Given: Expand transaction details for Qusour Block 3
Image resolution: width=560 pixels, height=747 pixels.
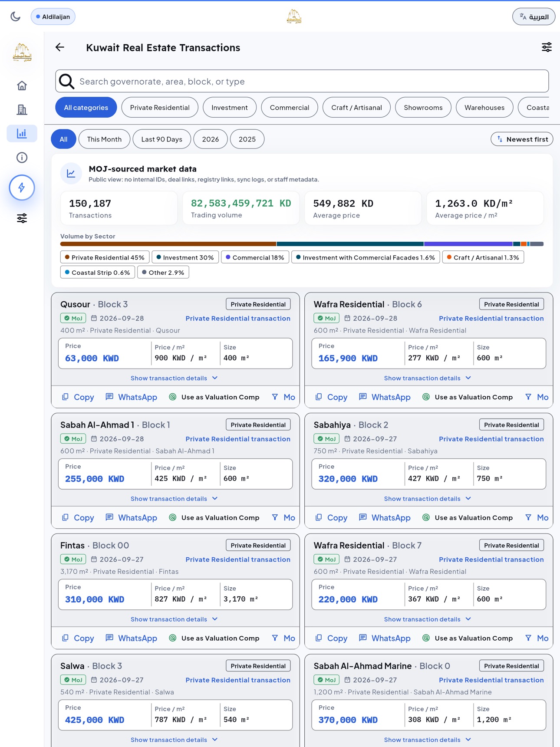Looking at the screenshot, I should [175, 378].
